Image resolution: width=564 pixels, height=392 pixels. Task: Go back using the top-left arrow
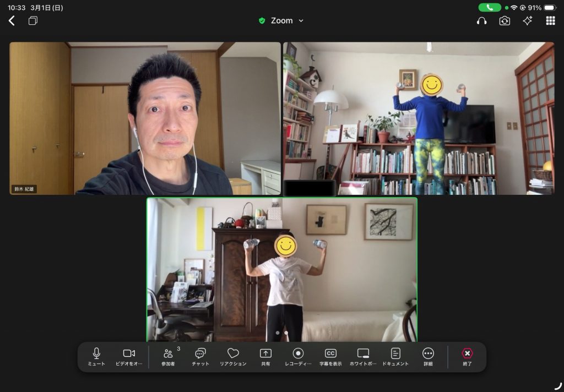pos(12,20)
